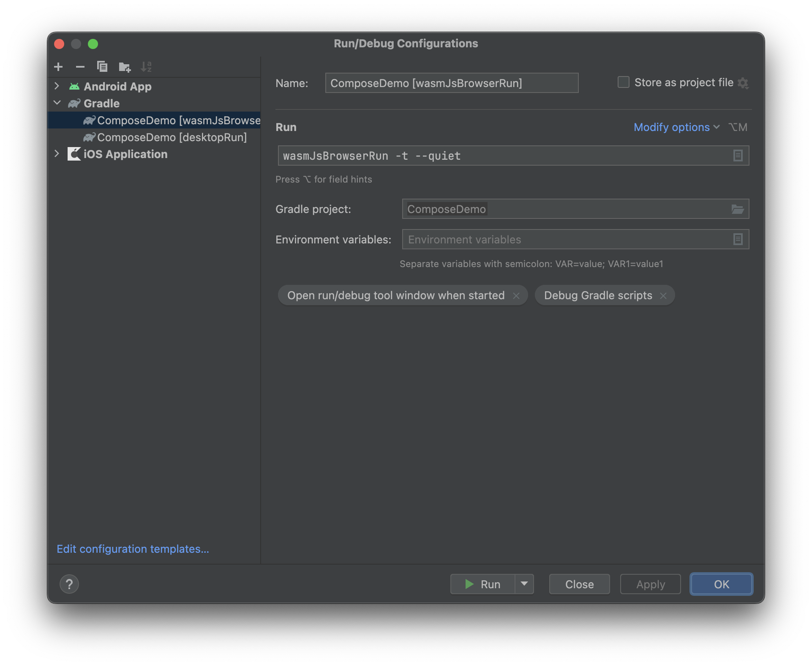812x666 pixels.
Task: Collapse the Gradle tree node
Action: [57, 103]
